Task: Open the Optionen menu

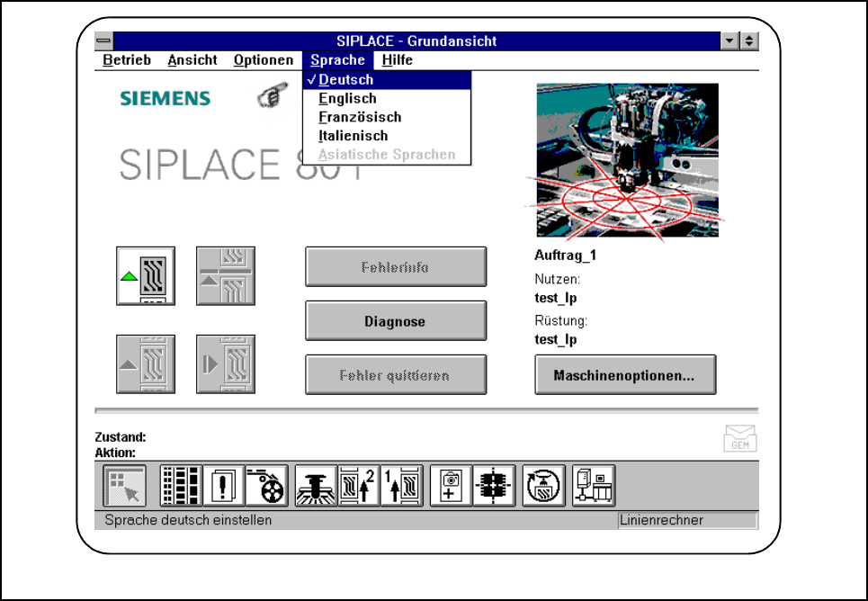Action: point(264,59)
